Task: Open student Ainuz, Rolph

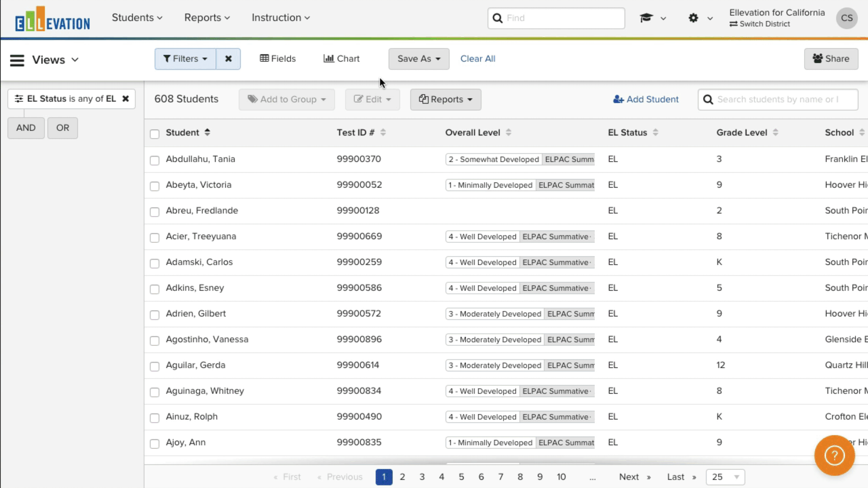Action: (192, 417)
